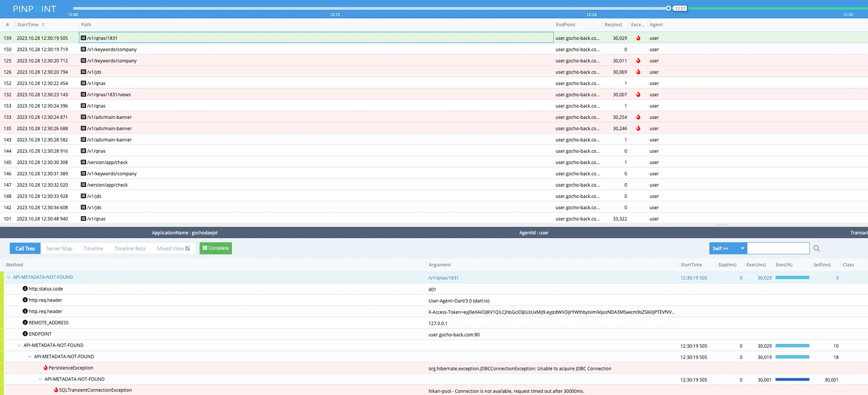The width and height of the screenshot is (868, 395).
Task: Open the Timeline Beta tab
Action: (x=130, y=248)
